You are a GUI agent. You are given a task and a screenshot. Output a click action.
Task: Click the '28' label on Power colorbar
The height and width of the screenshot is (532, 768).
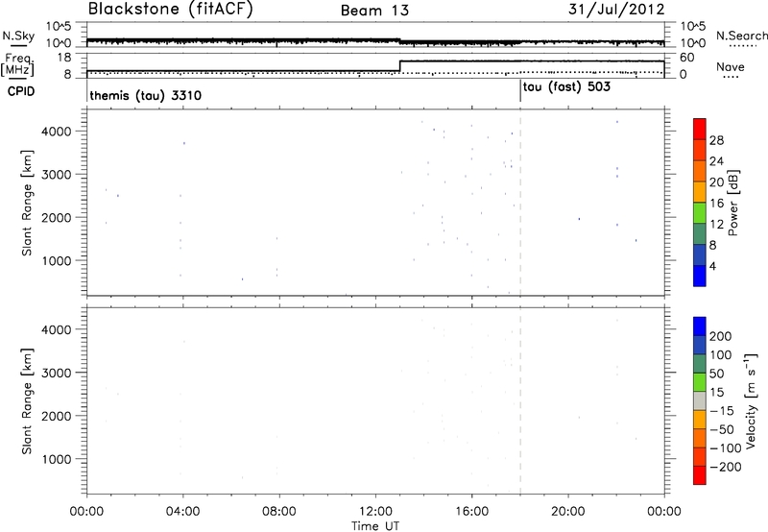[x=716, y=140]
